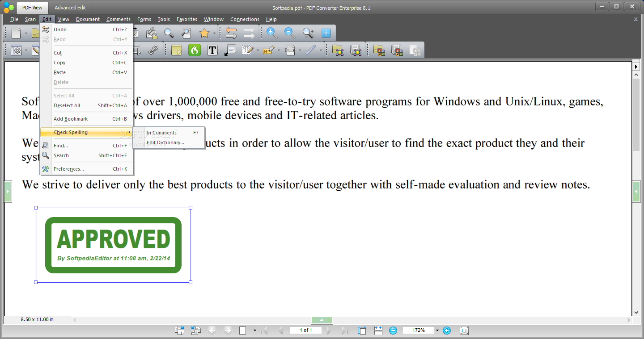
Task: Open the 172% zoom level dropdown
Action: 437,331
